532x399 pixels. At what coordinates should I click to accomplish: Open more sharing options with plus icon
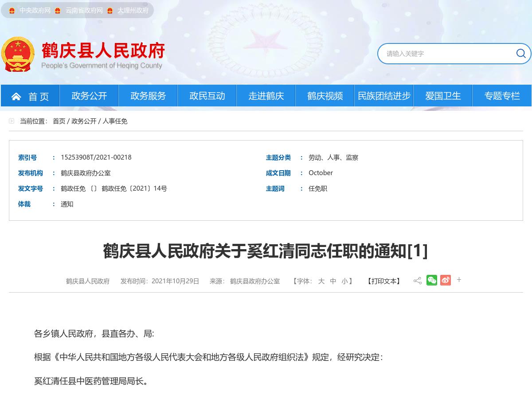tap(459, 280)
